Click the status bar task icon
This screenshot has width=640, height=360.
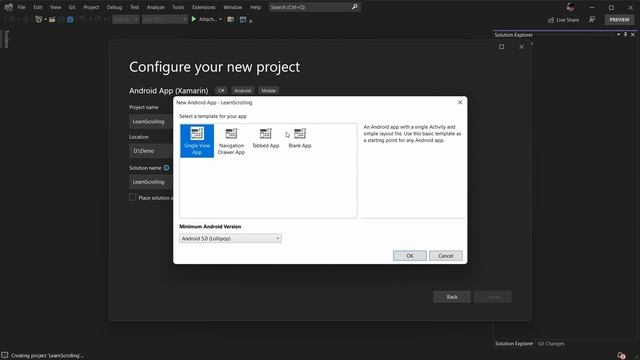coord(4,356)
